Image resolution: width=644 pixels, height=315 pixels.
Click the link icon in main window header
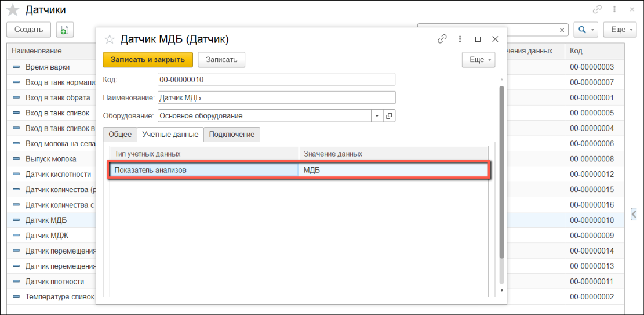tap(597, 10)
